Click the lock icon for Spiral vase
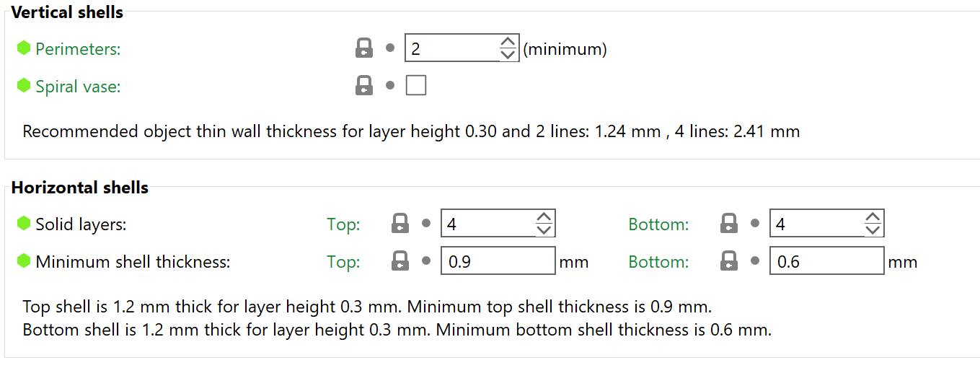This screenshot has height=368, width=980. [364, 86]
